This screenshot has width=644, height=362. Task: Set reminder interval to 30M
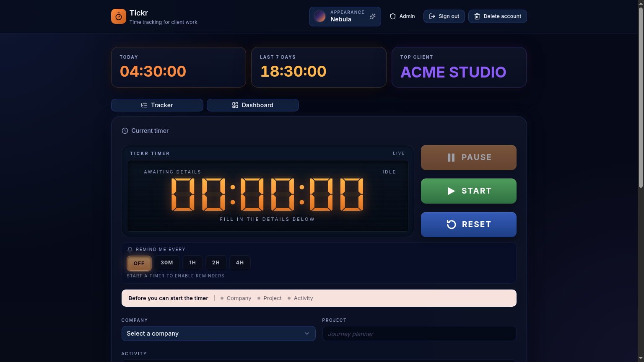pos(167,263)
